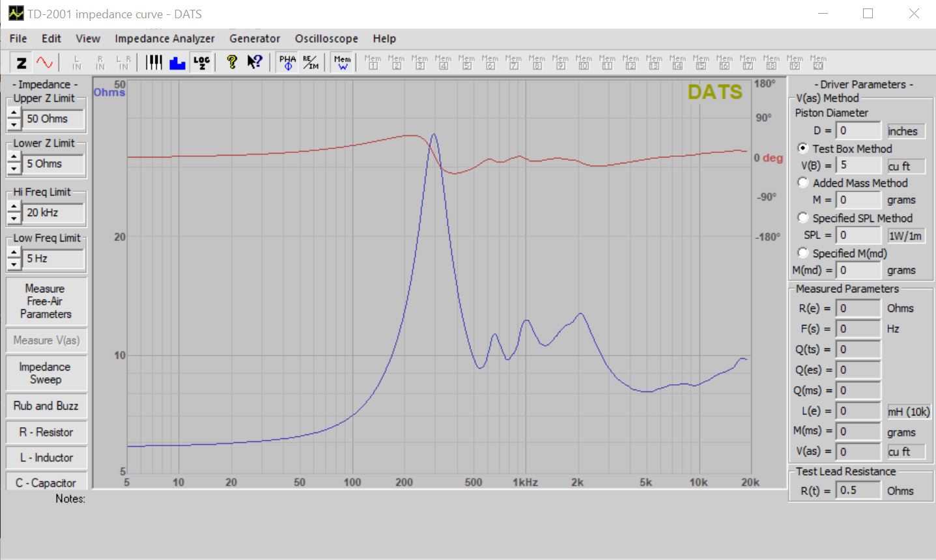Screen dimensions: 936x560
Task: Click the piano keys toolbar icon
Action: click(154, 63)
